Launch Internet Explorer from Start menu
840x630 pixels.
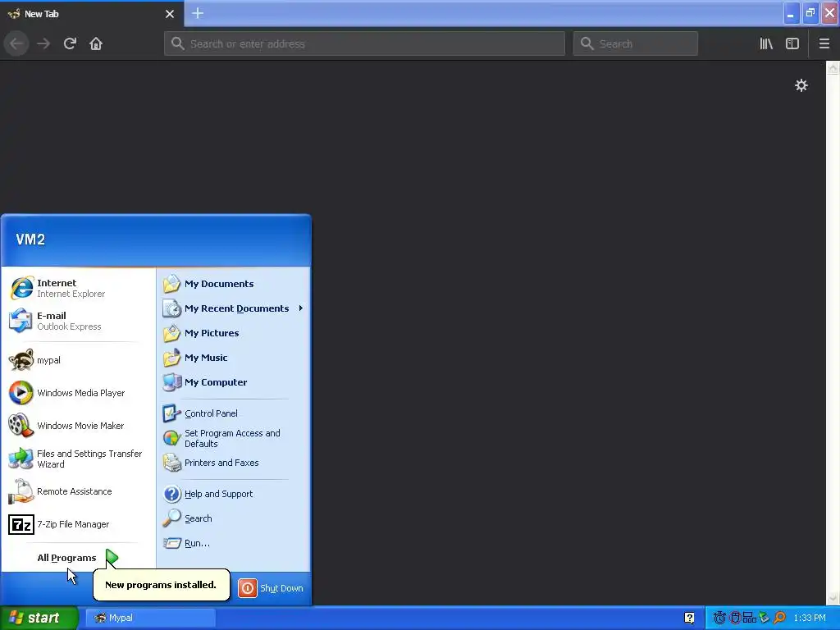78,288
